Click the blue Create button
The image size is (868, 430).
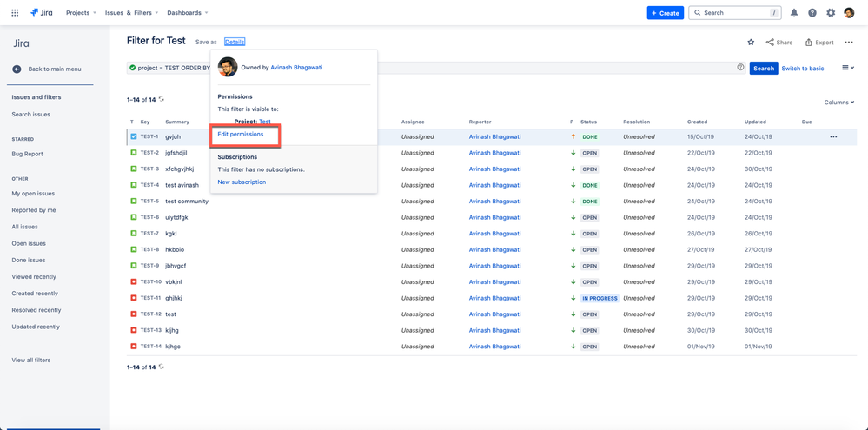click(x=665, y=13)
